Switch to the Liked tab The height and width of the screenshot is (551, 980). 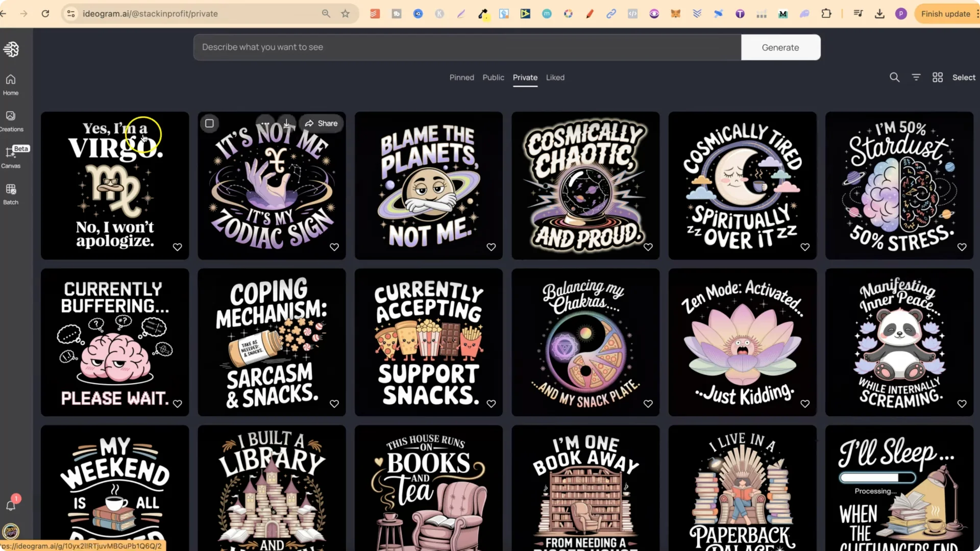click(x=555, y=77)
